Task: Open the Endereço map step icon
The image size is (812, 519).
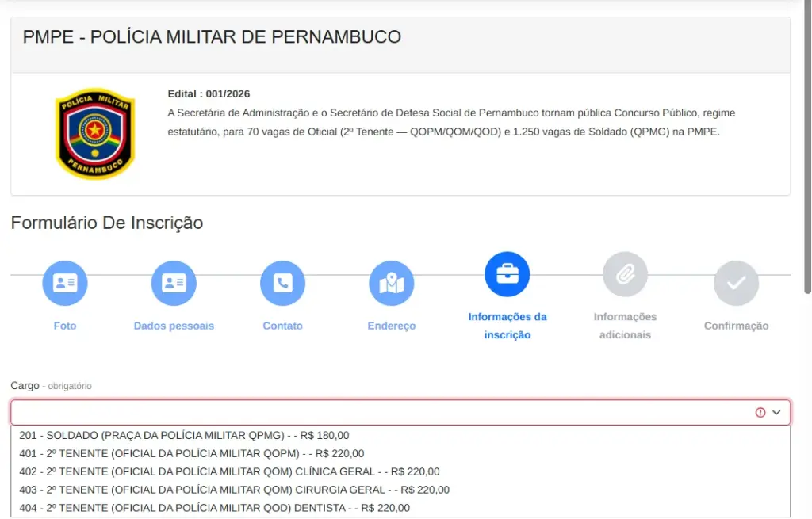Action: (392, 283)
